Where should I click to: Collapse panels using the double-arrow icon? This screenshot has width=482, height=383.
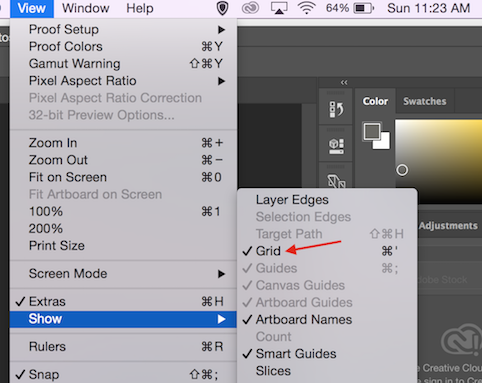(x=344, y=82)
